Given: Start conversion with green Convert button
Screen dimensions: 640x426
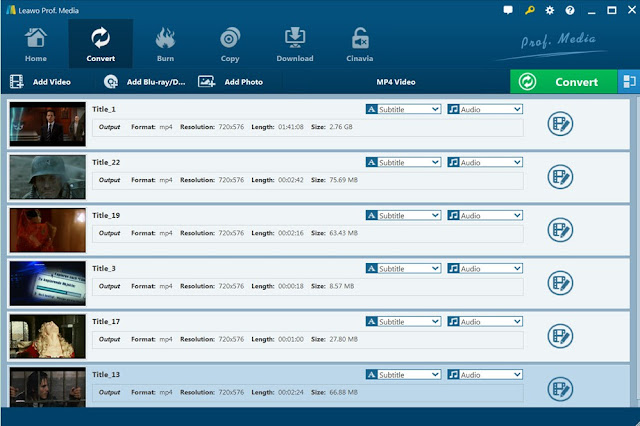Looking at the screenshot, I should coord(563,82).
